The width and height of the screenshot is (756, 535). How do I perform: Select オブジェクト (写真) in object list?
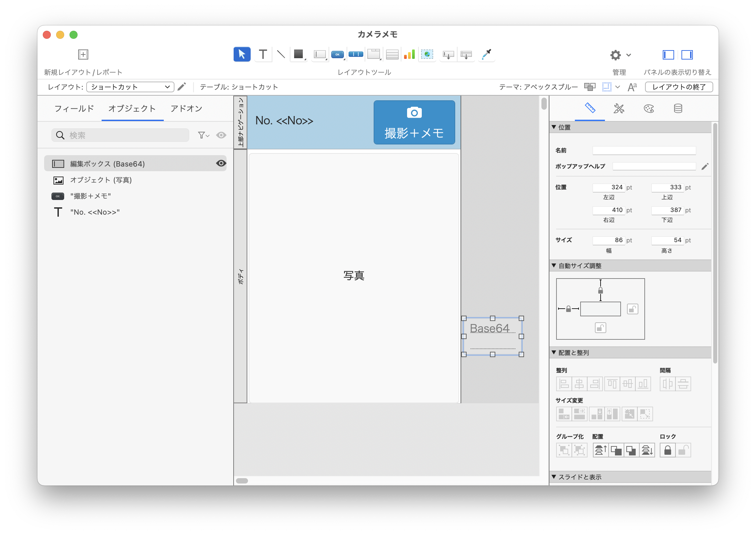coord(135,180)
